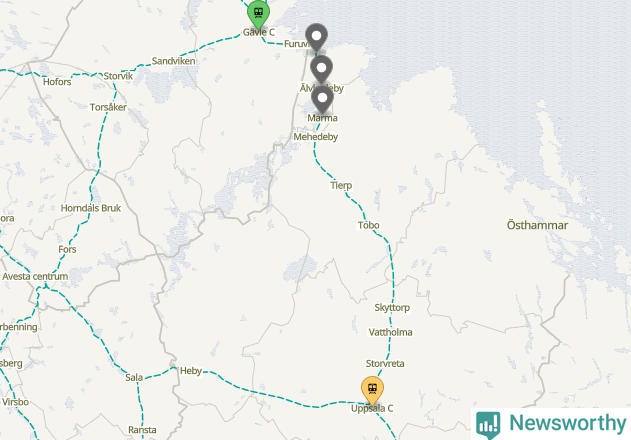Click the Horndals Bruk station label
Image resolution: width=631 pixels, height=440 pixels.
click(x=91, y=208)
